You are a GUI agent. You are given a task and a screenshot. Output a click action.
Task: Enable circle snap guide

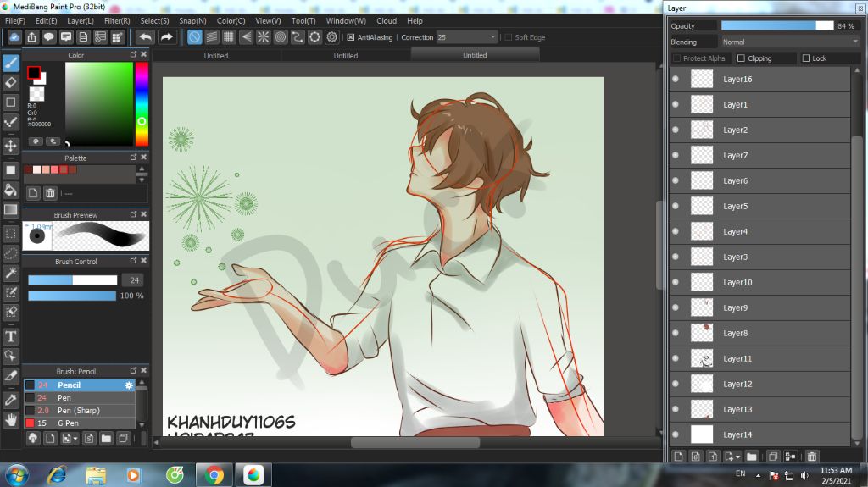pos(280,37)
